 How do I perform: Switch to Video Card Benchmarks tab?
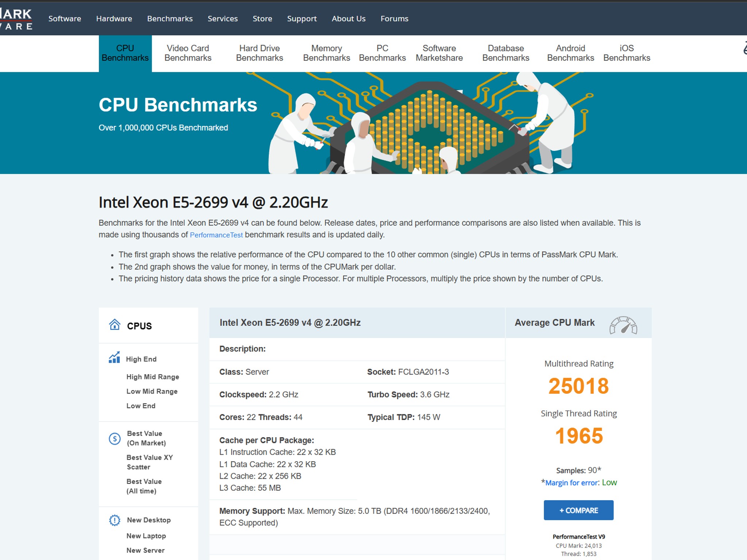188,53
